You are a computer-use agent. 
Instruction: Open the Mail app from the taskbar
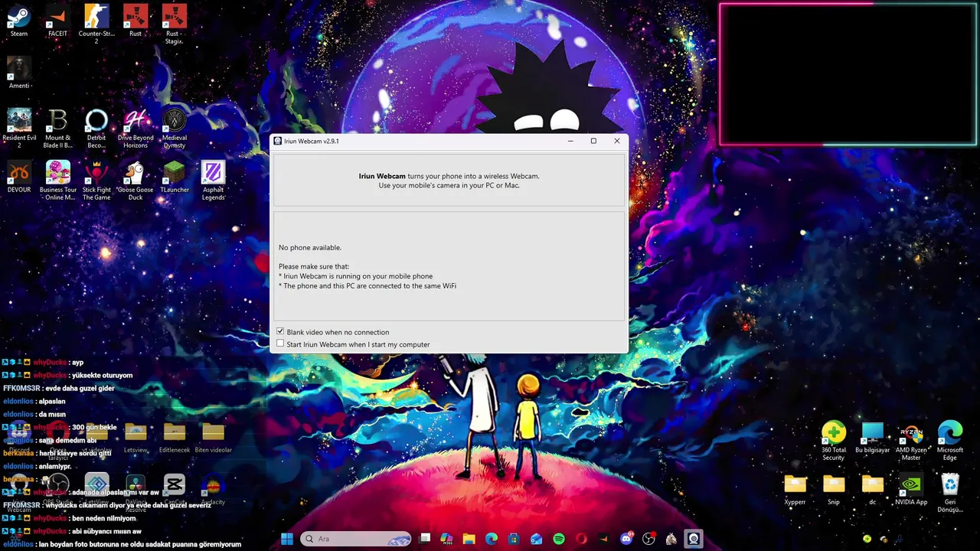tap(536, 539)
